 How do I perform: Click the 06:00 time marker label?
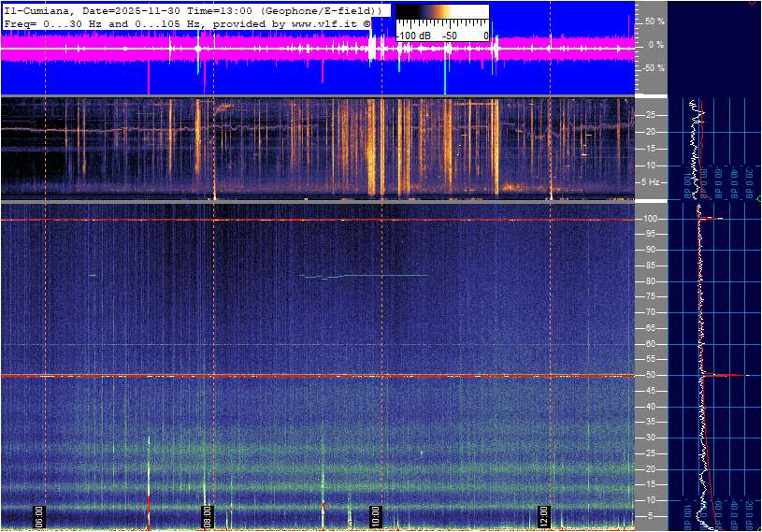[39, 515]
